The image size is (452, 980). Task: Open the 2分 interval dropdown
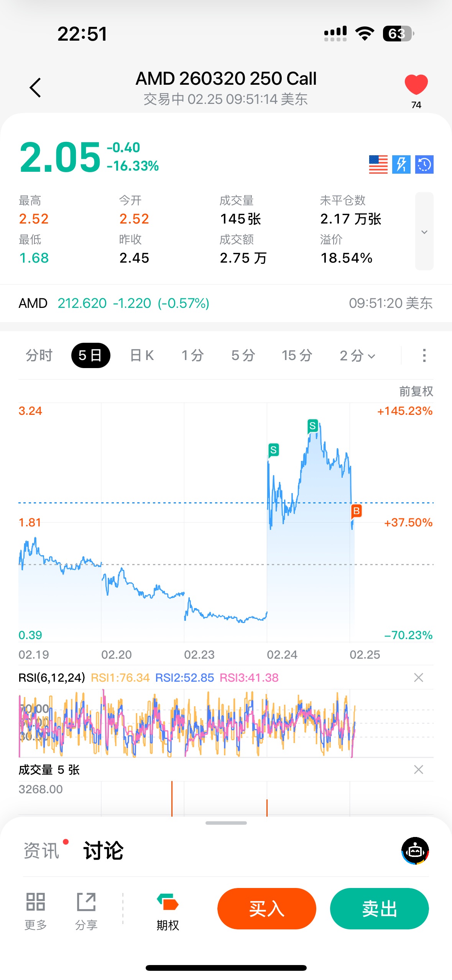pos(357,355)
